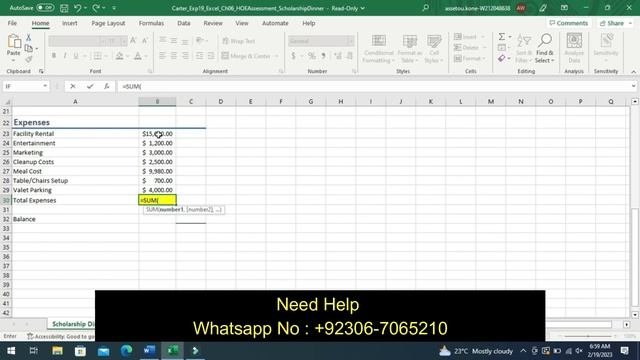Click the Save icon in title bar

click(64, 8)
